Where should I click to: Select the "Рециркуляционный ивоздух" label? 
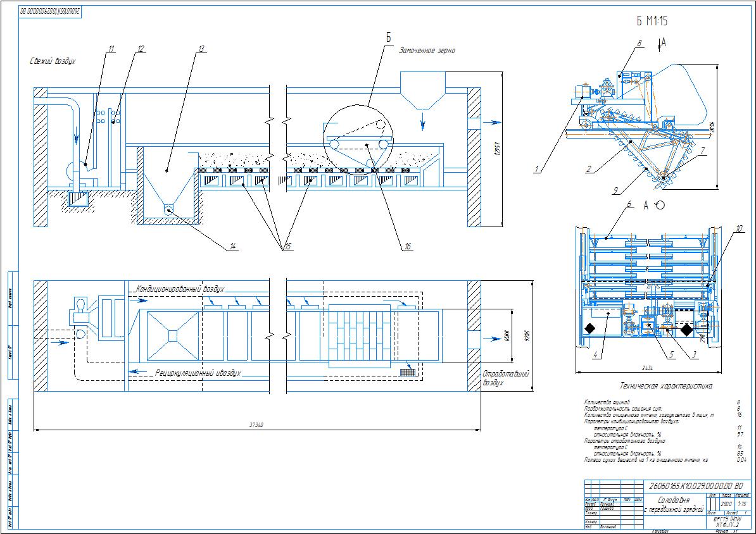point(198,373)
